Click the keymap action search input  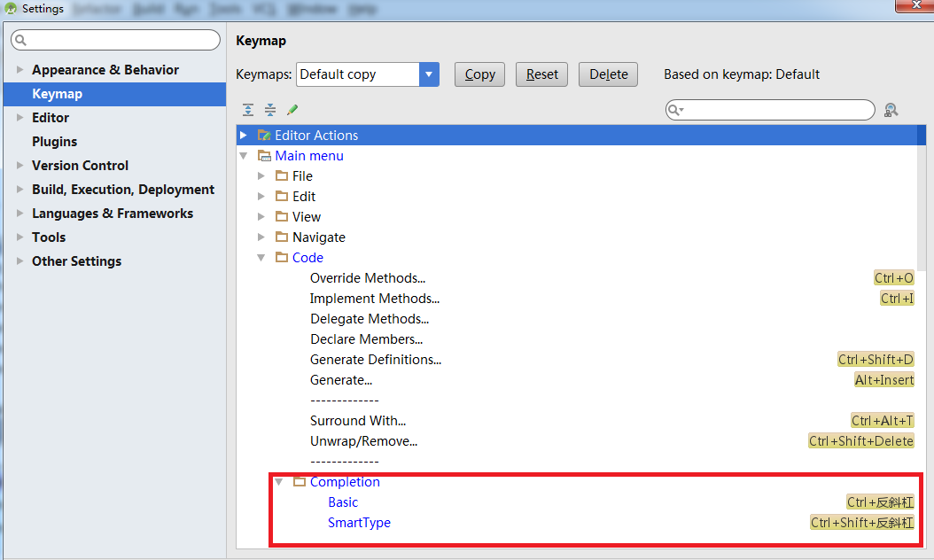[770, 110]
